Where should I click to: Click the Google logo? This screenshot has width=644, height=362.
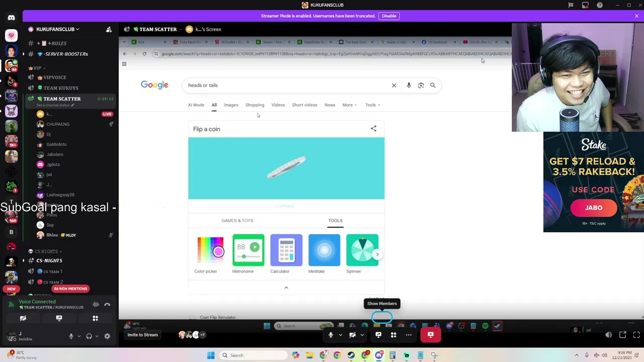coord(154,85)
